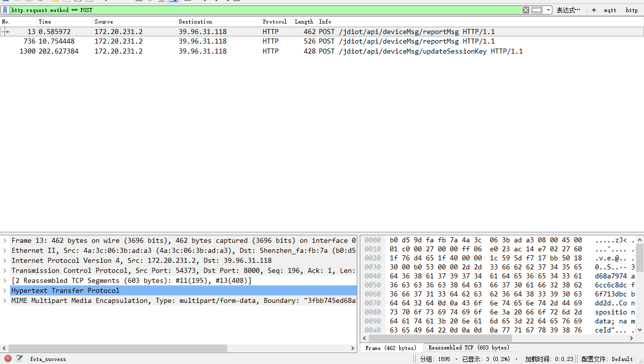
Task: Switch to Reassembled TCP (603 bytes) tab
Action: tap(469, 347)
